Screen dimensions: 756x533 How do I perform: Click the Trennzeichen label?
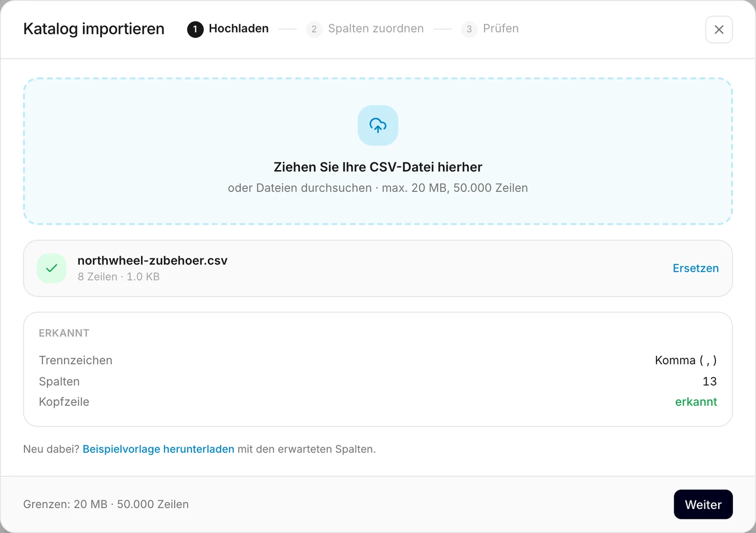[x=76, y=360]
